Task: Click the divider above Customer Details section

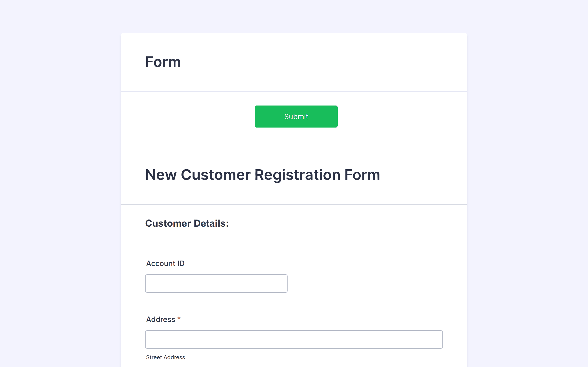Action: pyautogui.click(x=294, y=204)
